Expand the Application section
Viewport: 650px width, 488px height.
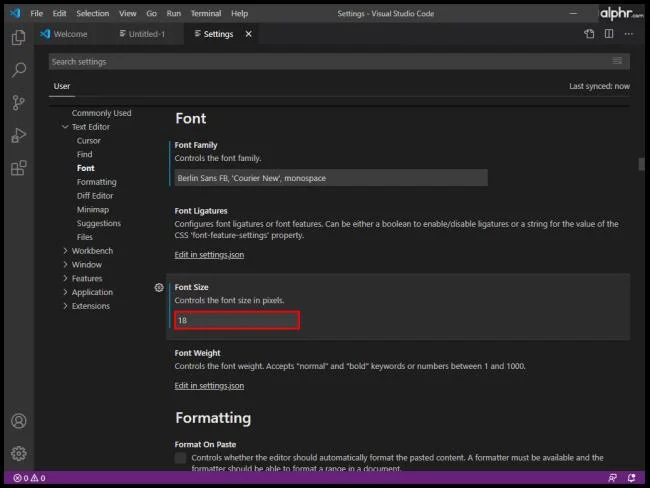tap(65, 292)
